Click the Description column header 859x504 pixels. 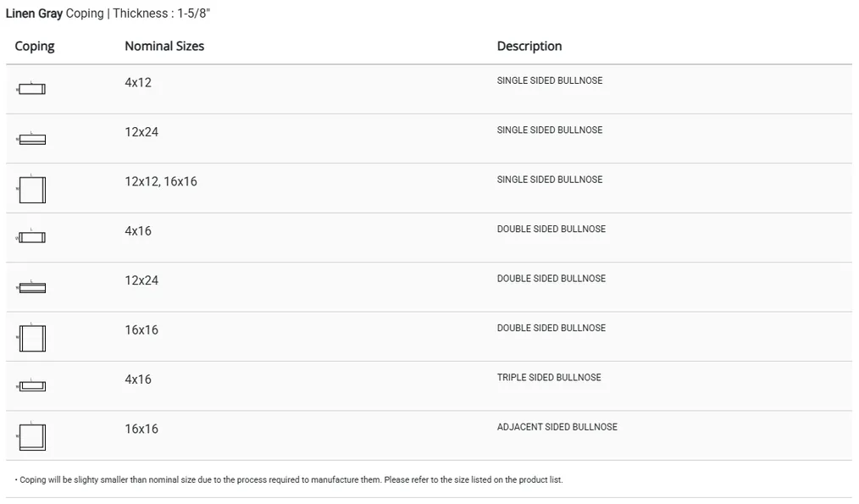529,47
